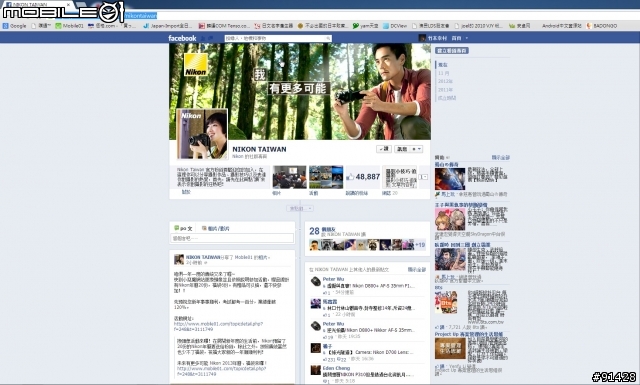Click Eden Cheng's avatar in recent posts

tap(316, 370)
